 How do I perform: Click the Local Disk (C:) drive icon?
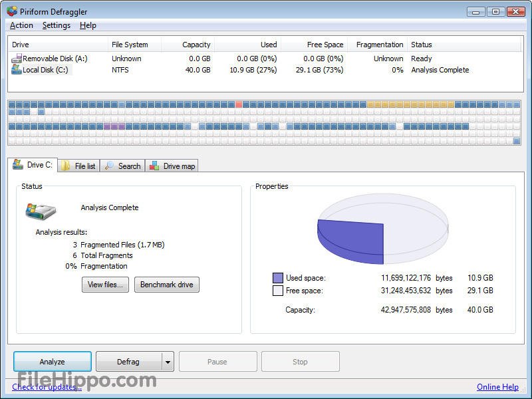pyautogui.click(x=17, y=70)
